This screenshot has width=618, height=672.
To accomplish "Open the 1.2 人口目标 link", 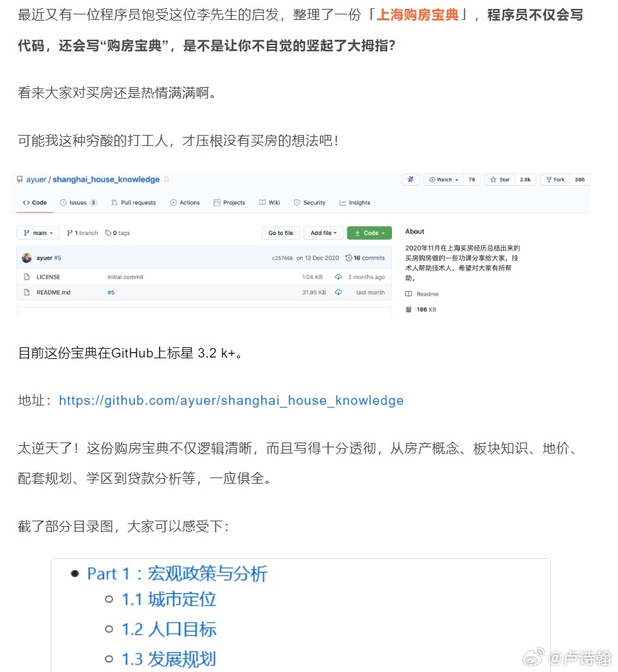I will (x=169, y=630).
